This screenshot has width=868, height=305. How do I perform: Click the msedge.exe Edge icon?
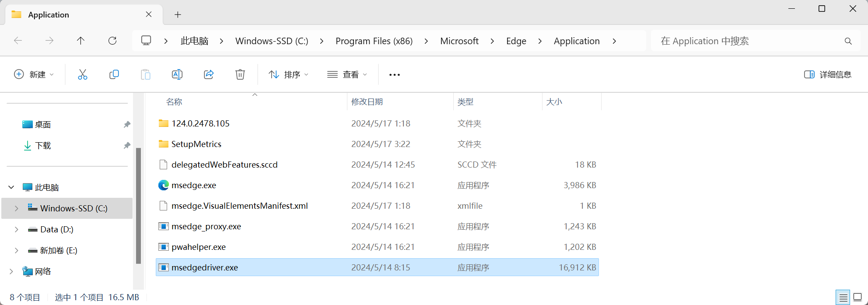pyautogui.click(x=163, y=185)
